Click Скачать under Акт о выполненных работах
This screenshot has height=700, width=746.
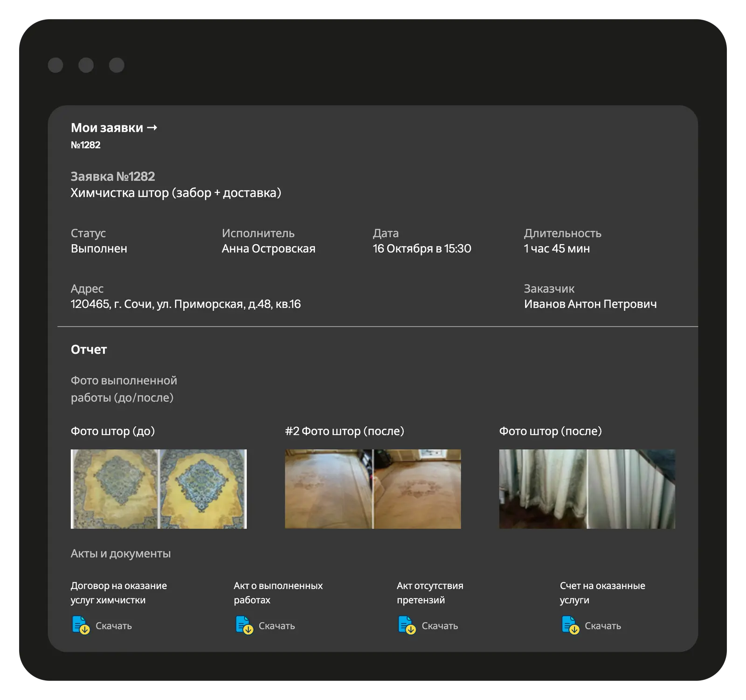(276, 626)
